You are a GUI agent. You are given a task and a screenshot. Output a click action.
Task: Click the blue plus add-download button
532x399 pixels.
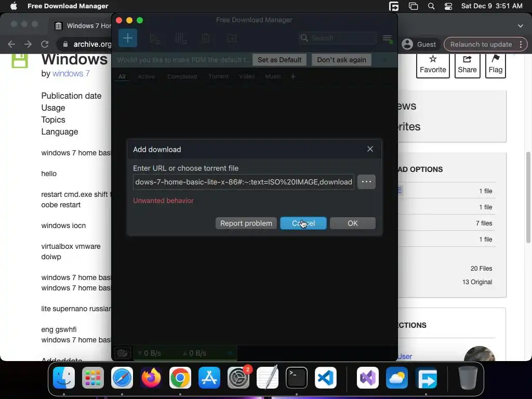click(x=128, y=38)
